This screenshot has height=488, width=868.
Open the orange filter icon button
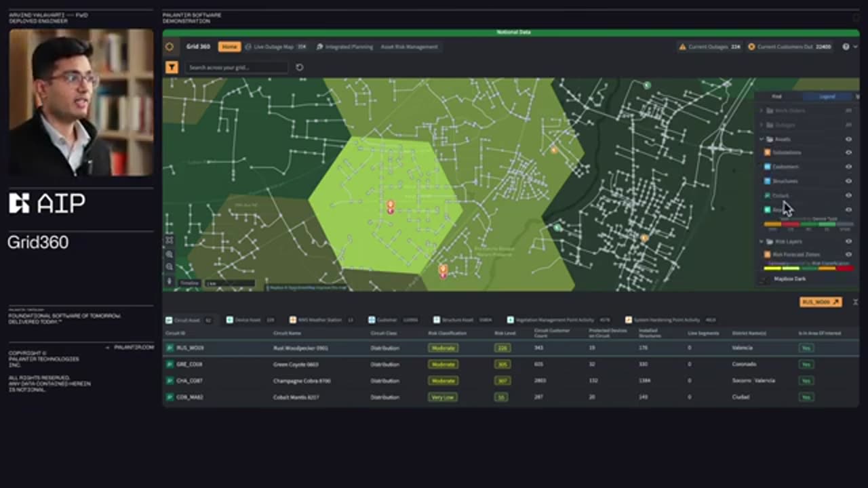[x=172, y=67]
